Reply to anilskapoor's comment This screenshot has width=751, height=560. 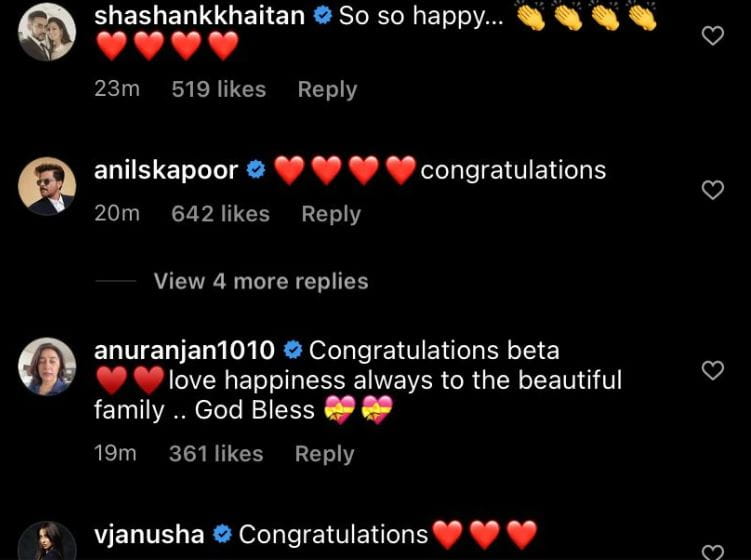331,214
